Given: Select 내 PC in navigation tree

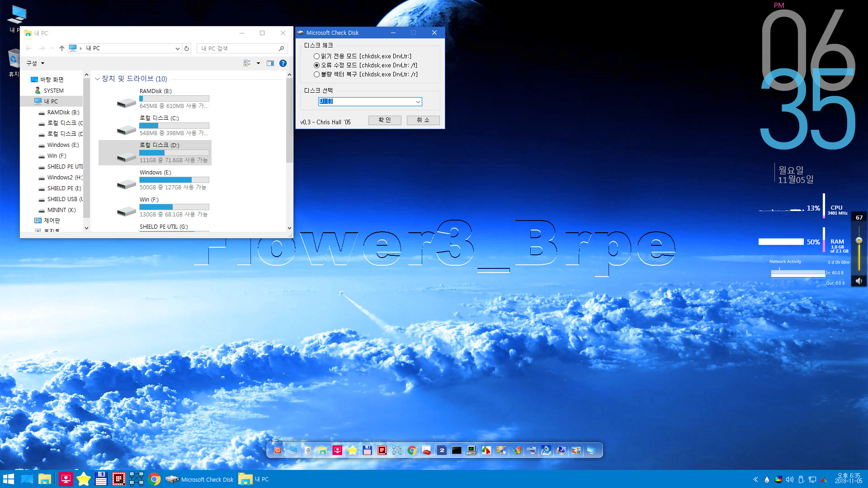Looking at the screenshot, I should tap(51, 102).
